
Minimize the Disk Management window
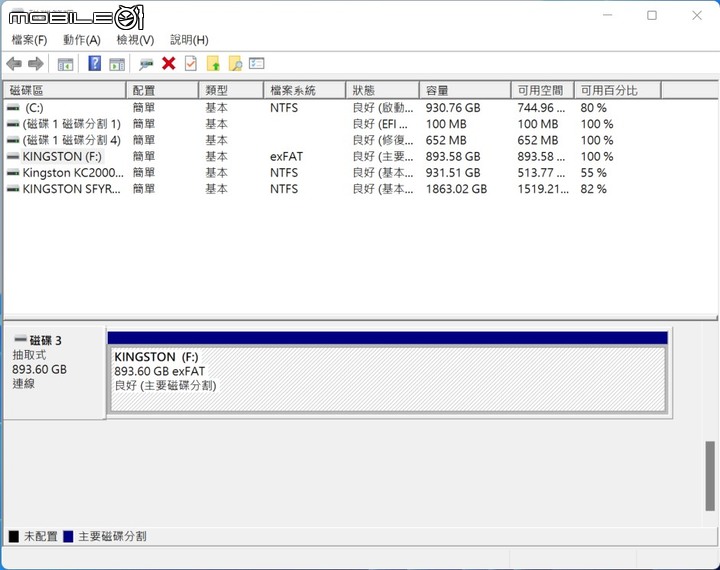point(608,15)
